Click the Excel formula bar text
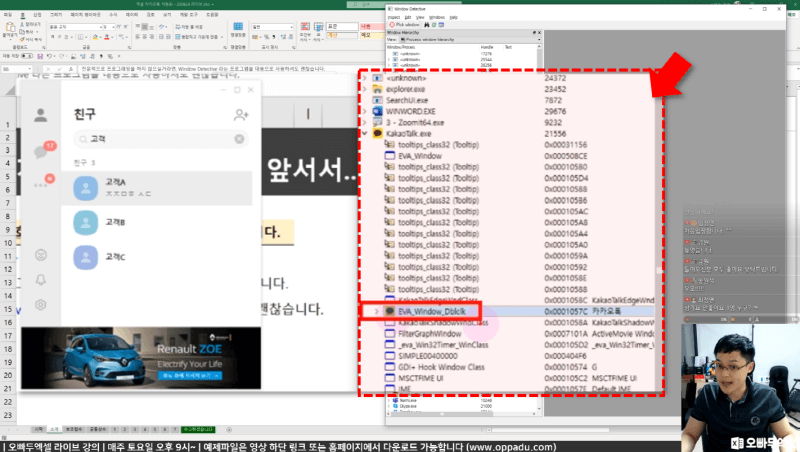The image size is (800, 452). 203,68
